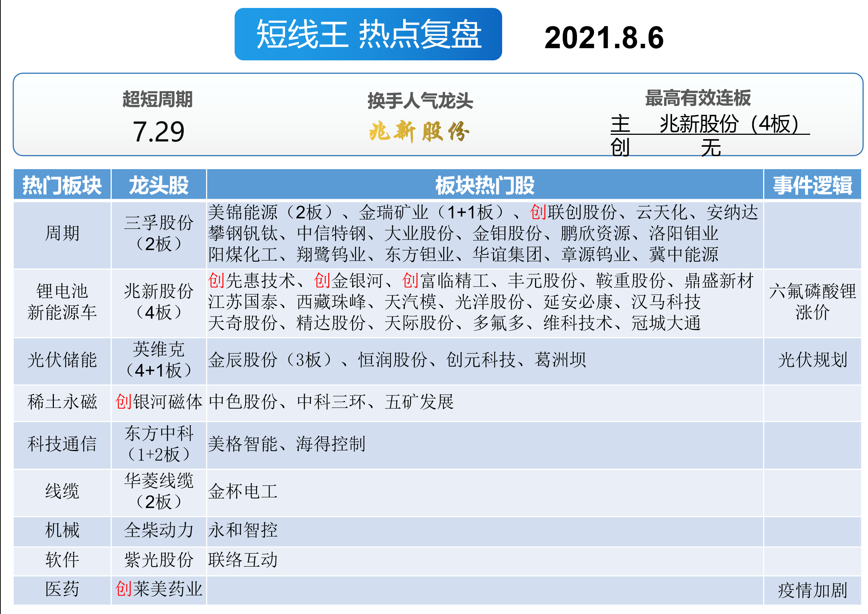
Task: Click the 光伏规划 event cell
Action: coord(812,360)
